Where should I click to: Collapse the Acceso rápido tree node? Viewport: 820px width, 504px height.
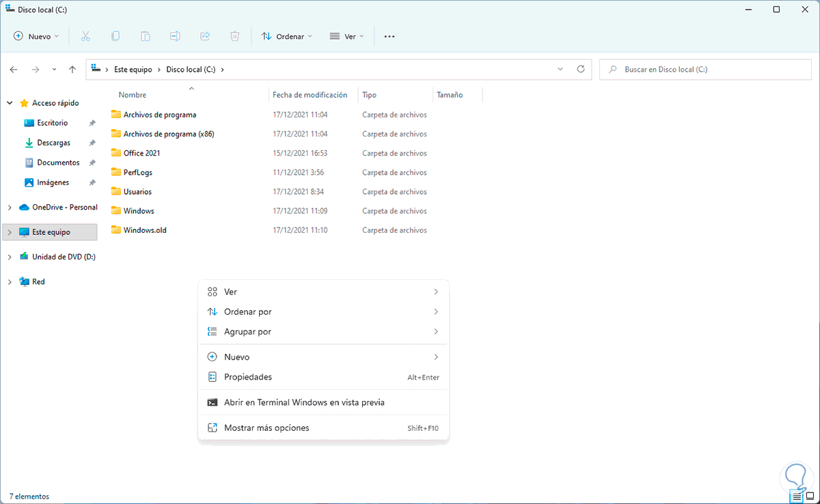pyautogui.click(x=10, y=103)
